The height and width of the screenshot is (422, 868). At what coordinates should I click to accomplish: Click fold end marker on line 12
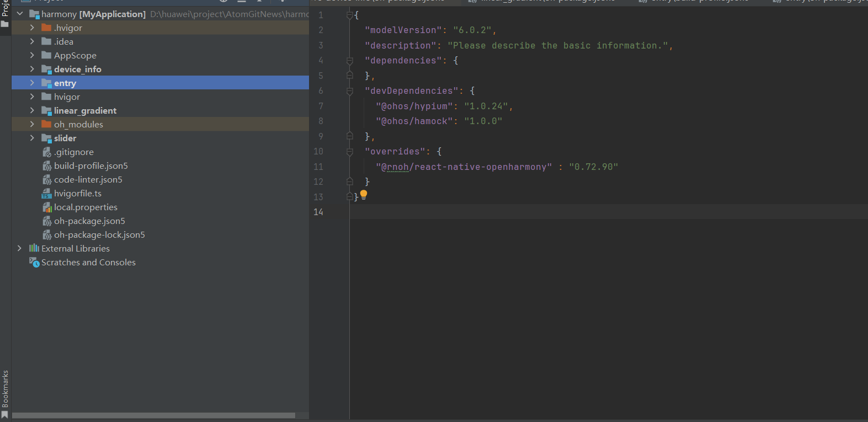point(349,181)
